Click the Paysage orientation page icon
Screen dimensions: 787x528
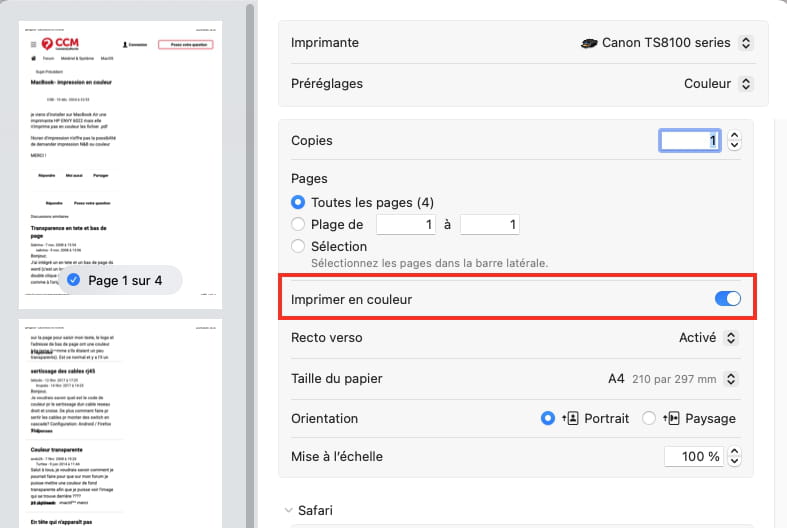(672, 418)
